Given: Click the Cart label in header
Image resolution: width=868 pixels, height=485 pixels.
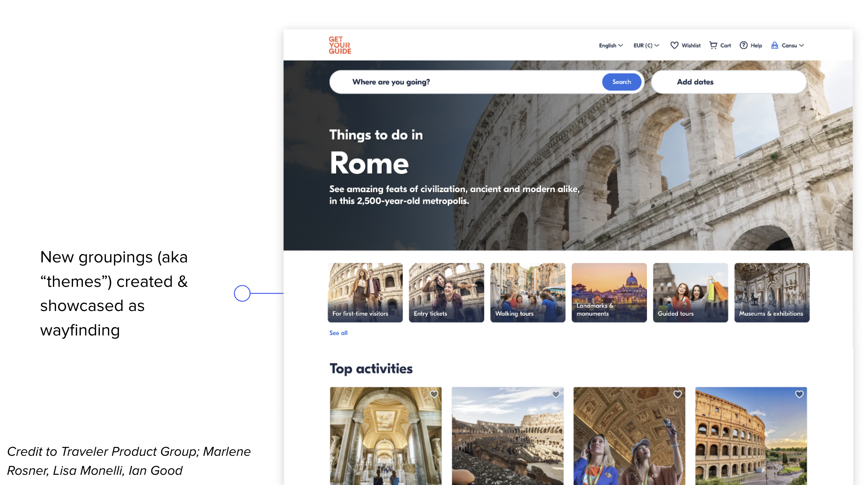Looking at the screenshot, I should tap(725, 46).
